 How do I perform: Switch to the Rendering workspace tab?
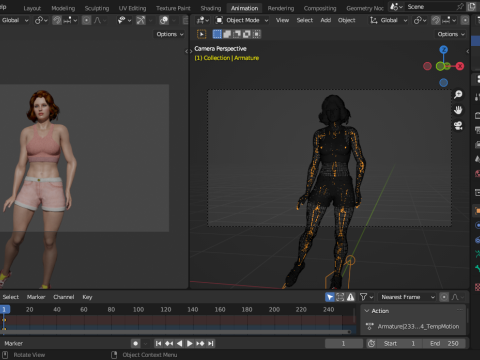pos(281,8)
